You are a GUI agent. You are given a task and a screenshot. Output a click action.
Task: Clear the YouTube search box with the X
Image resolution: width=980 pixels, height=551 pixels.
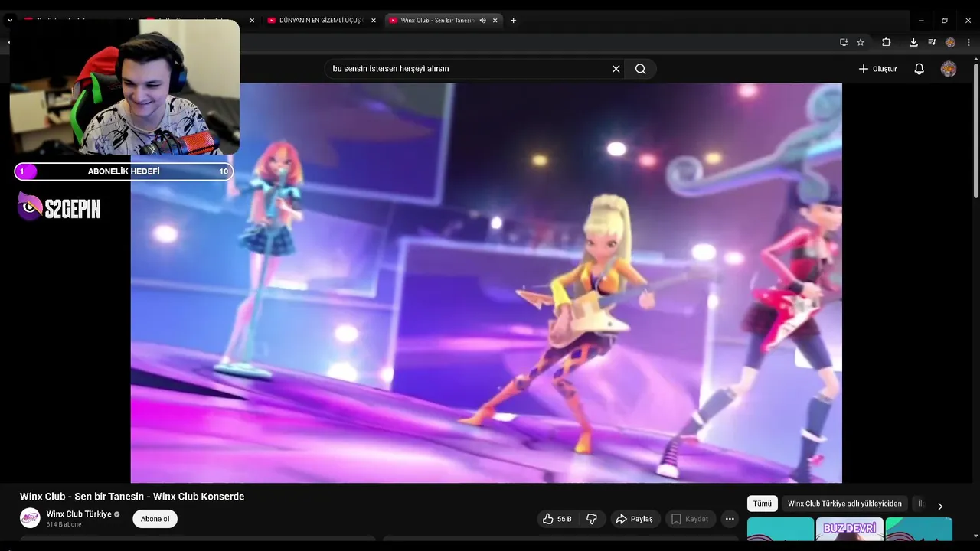616,69
